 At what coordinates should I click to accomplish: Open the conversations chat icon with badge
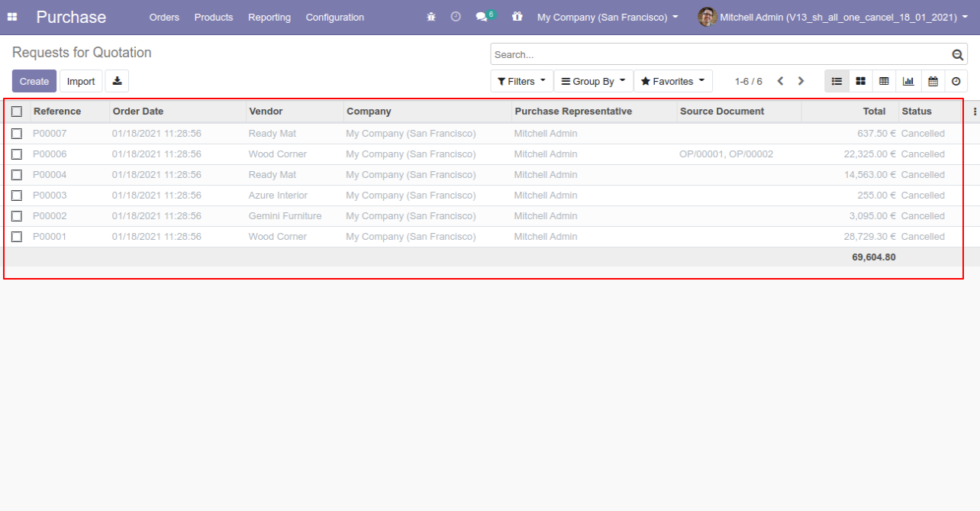coord(485,16)
